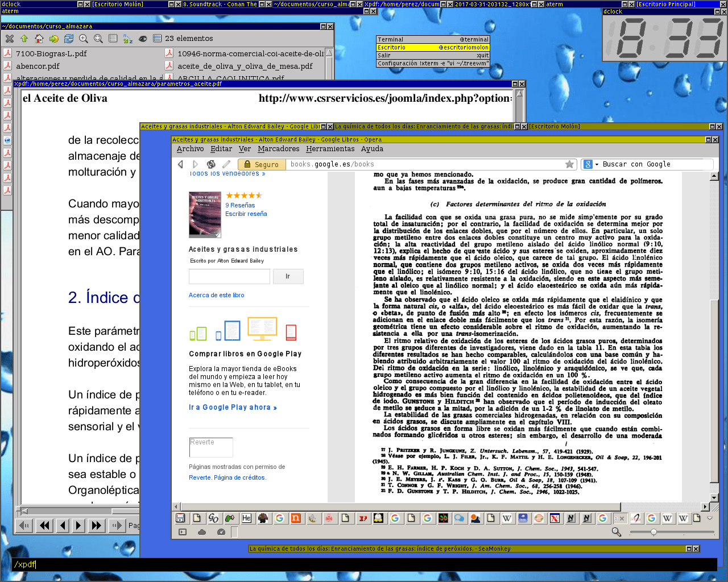Toggle the Opera side panel button
728x582 pixels.
(x=183, y=532)
